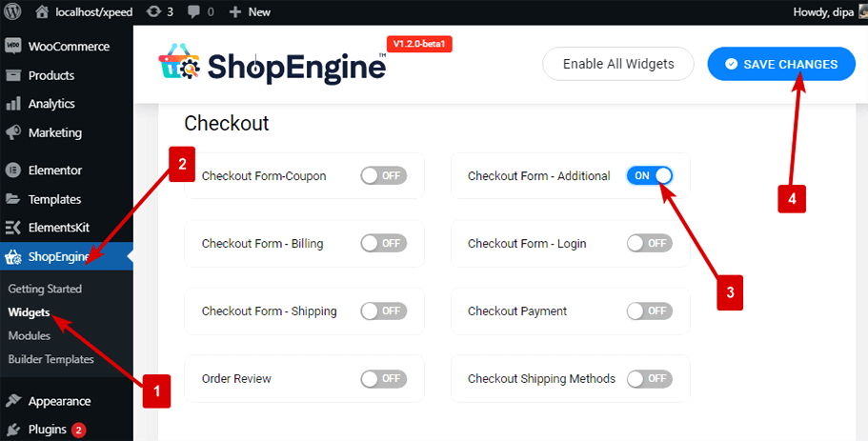
Task: Click the WooCommerce sidebar icon
Action: click(13, 47)
